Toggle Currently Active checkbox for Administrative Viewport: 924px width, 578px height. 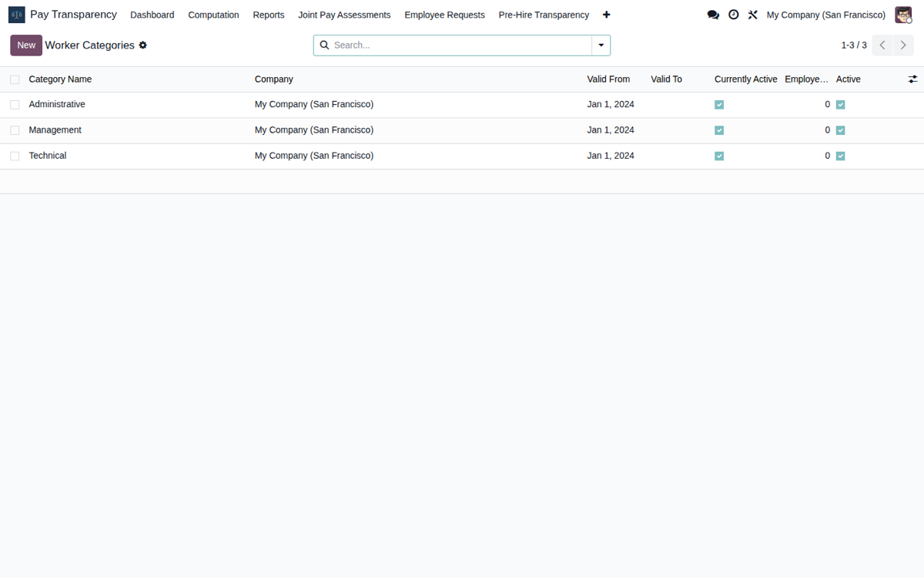point(719,105)
